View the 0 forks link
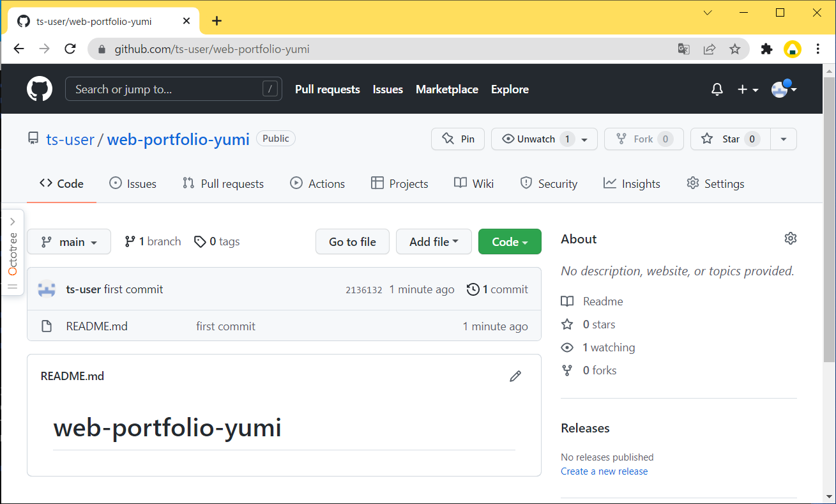 click(589, 370)
